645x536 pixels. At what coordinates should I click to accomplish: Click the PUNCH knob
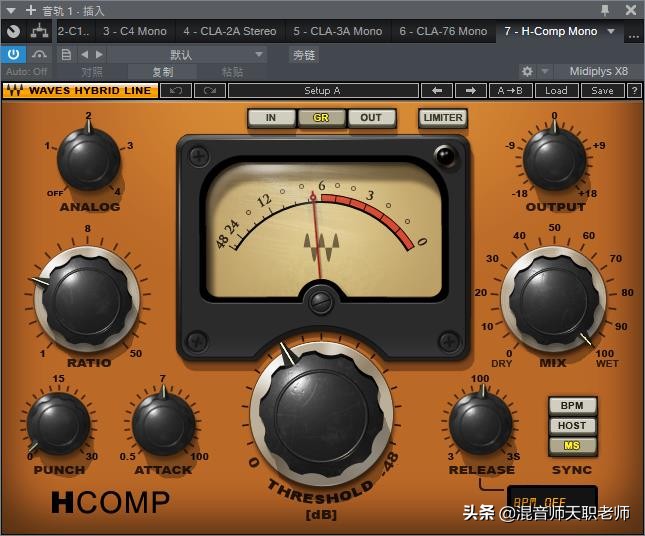point(58,424)
